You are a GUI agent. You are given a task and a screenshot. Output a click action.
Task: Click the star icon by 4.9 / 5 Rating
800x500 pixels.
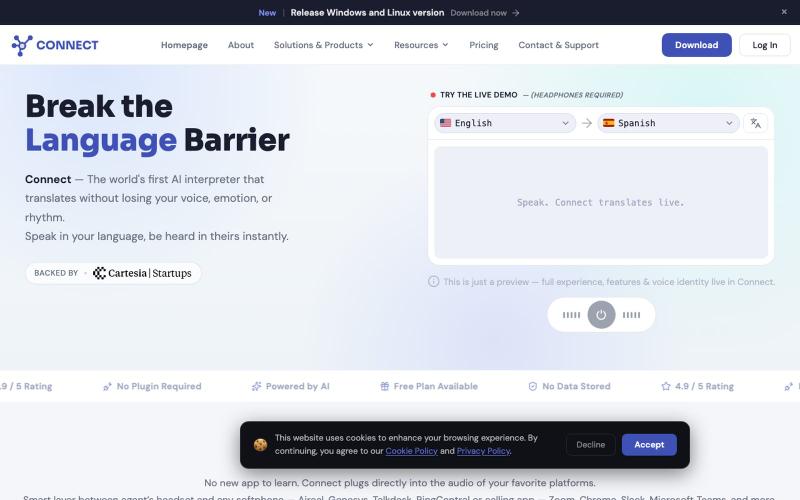(x=666, y=386)
